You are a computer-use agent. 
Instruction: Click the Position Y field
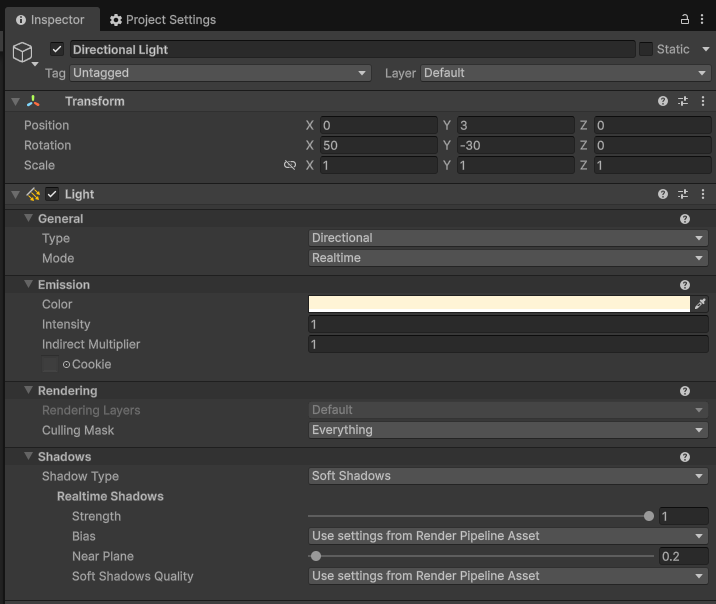tap(516, 125)
